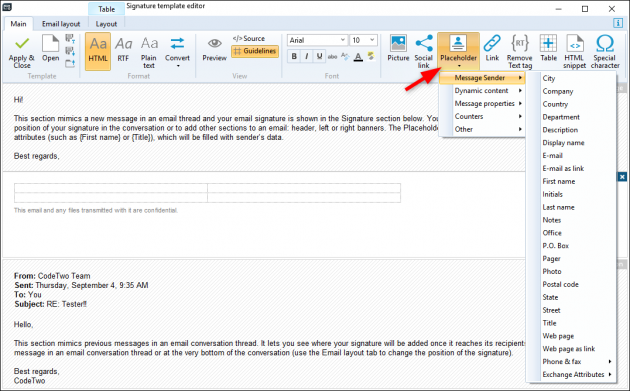Image resolution: width=630 pixels, height=391 pixels.
Task: Open a template with the Open icon
Action: point(51,49)
